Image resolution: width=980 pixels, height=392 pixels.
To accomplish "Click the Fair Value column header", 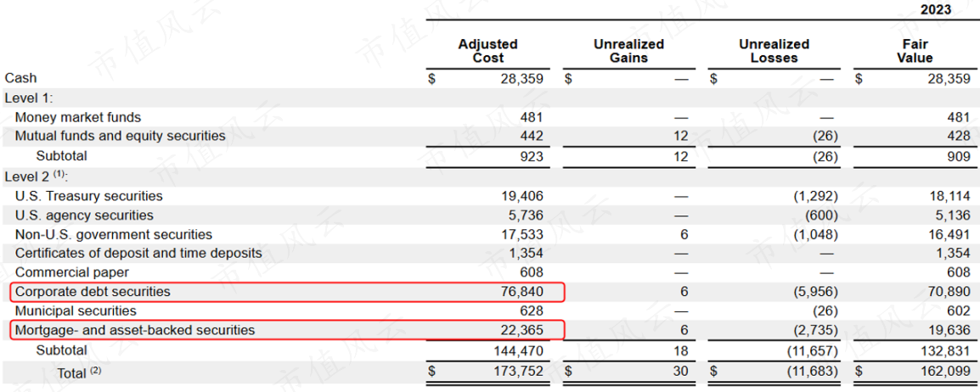I will point(914,51).
